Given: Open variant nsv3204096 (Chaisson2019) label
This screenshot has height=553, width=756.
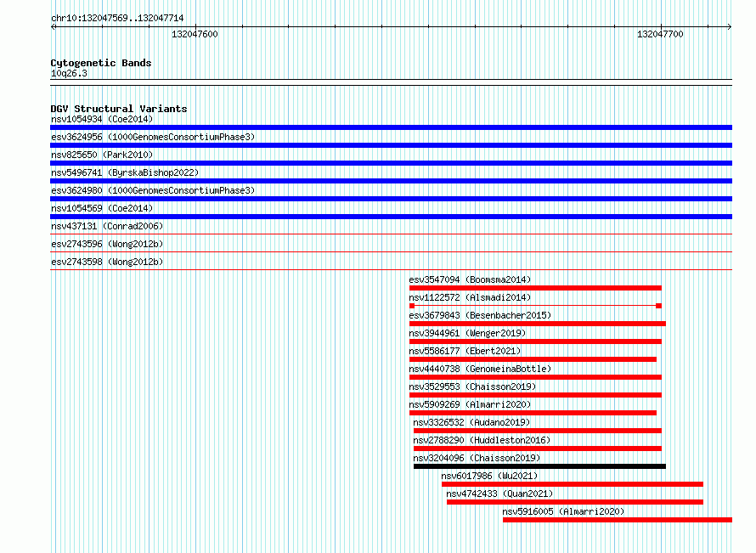Looking at the screenshot, I should 477,458.
